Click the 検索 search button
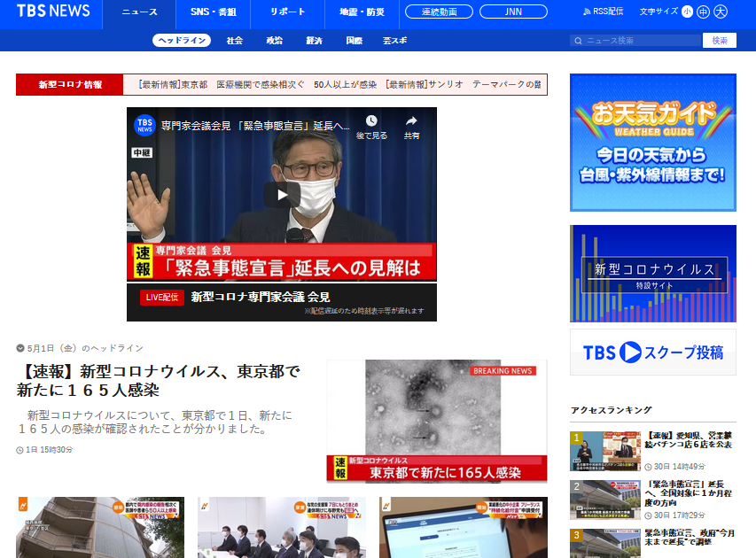This screenshot has height=558, width=756. coord(720,41)
